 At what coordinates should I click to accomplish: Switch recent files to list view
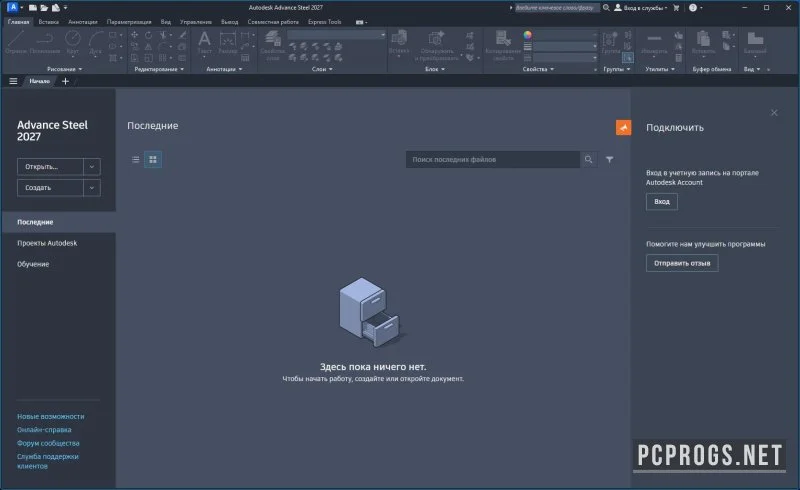(136, 160)
